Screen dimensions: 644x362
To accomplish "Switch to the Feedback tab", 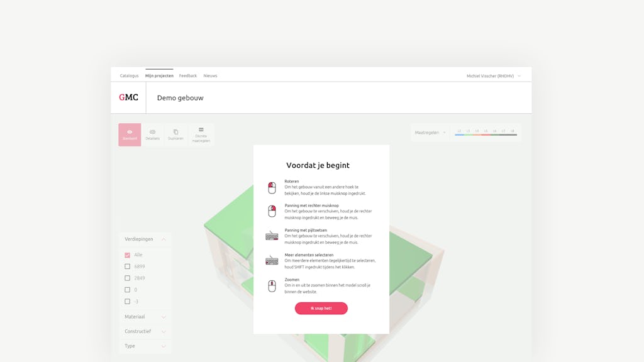I will [188, 76].
